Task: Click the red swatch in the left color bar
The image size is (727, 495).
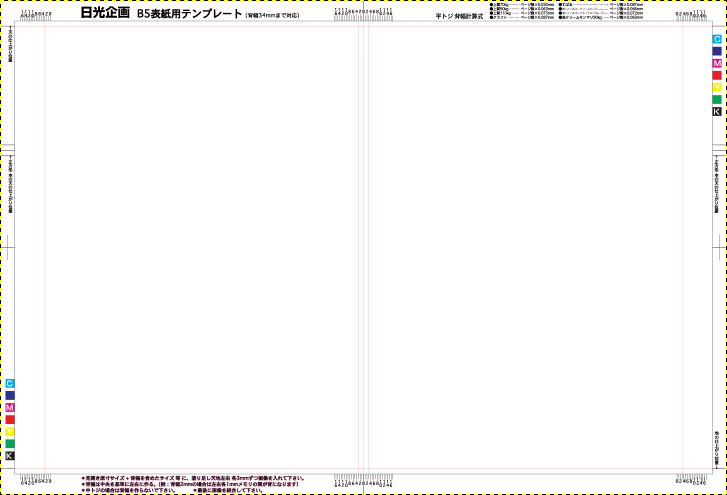Action: [10, 419]
